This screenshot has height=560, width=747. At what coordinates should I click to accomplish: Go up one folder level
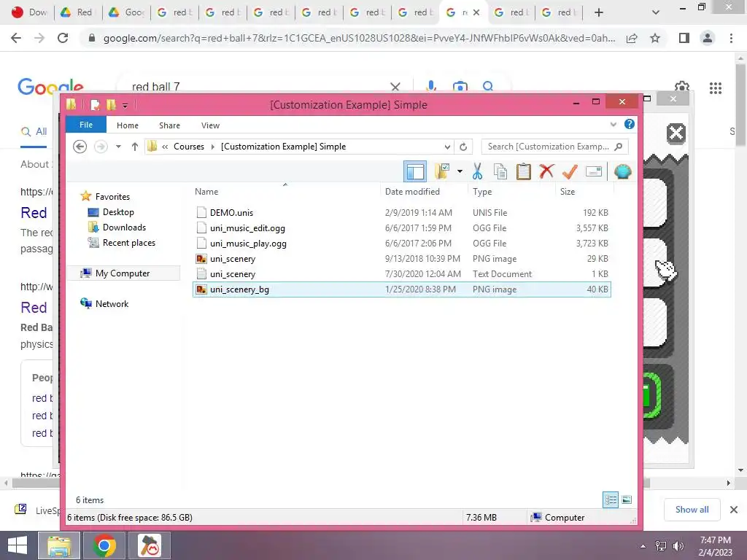point(135,147)
